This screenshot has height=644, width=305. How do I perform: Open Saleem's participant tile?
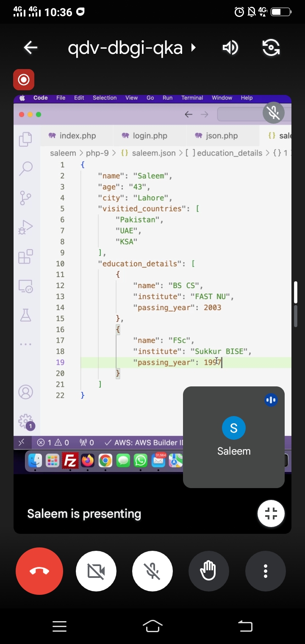[234, 437]
